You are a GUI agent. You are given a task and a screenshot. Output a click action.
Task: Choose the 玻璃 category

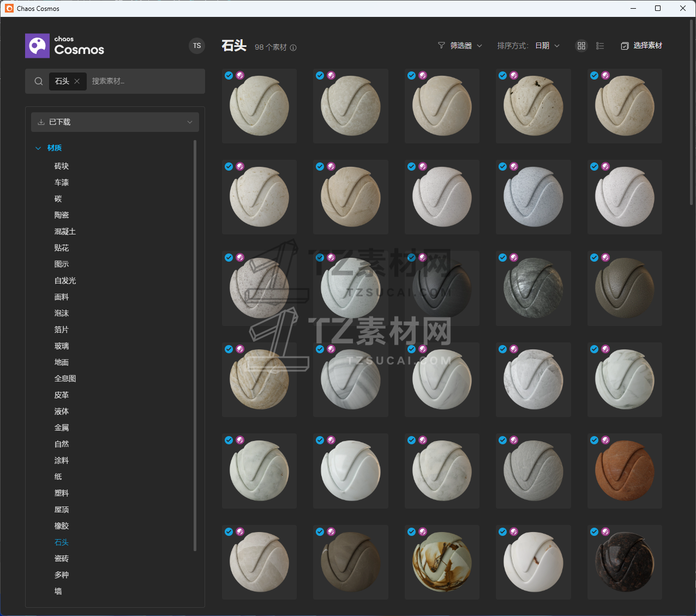tap(62, 346)
